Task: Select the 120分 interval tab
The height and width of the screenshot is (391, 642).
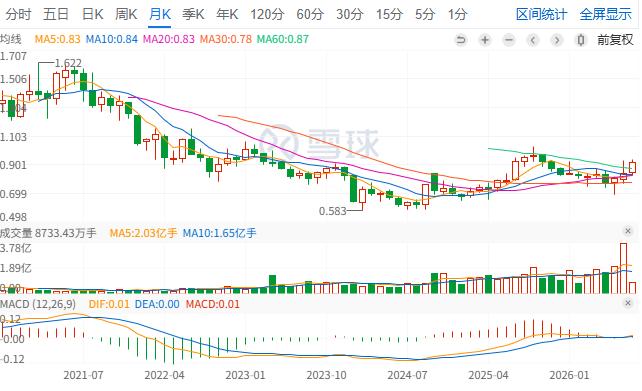Action: 267,15
